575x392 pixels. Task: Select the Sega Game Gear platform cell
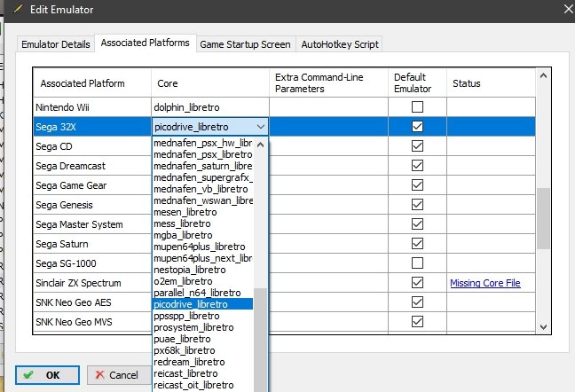point(92,185)
